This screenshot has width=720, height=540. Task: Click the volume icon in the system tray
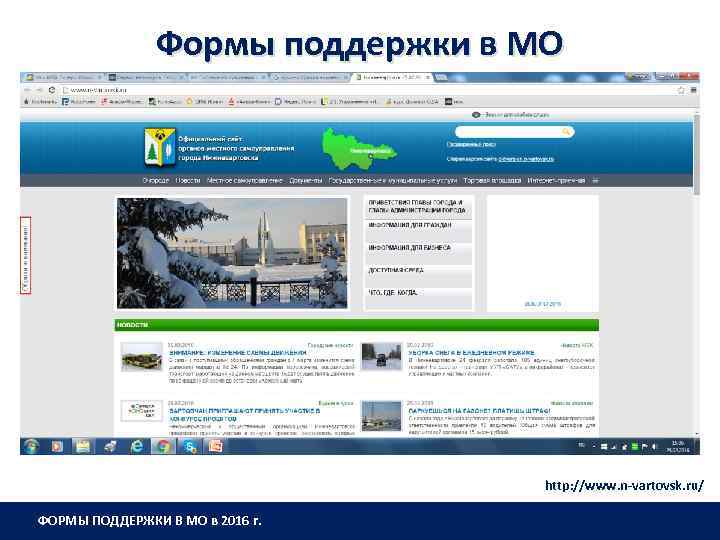(x=654, y=446)
